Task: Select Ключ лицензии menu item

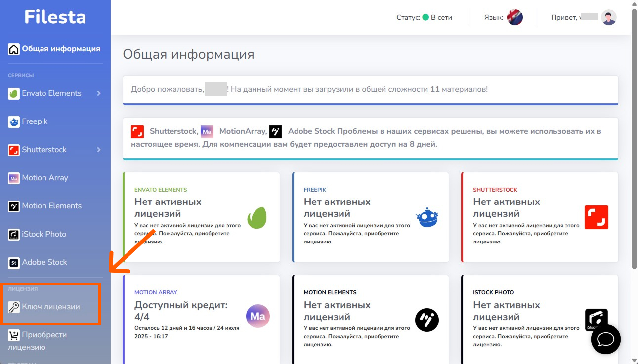Action: click(51, 307)
